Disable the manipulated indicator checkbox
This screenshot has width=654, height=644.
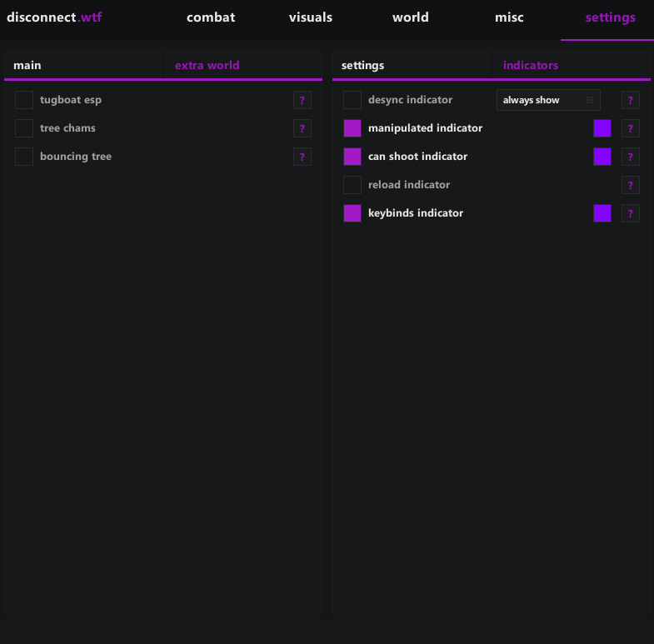click(352, 128)
